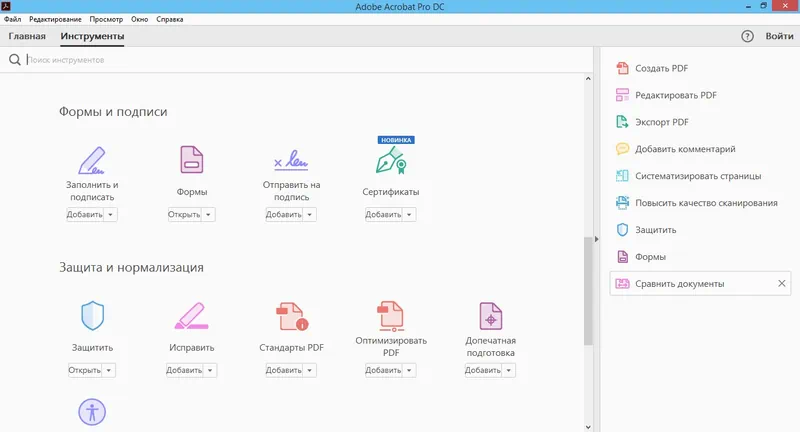Expand dropdown arrow under Стандарты PDF

(310, 371)
